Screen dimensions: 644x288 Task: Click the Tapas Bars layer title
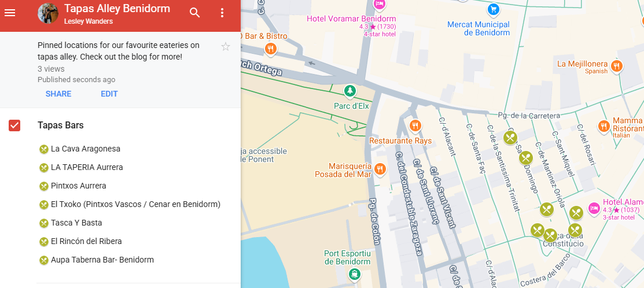tap(60, 125)
